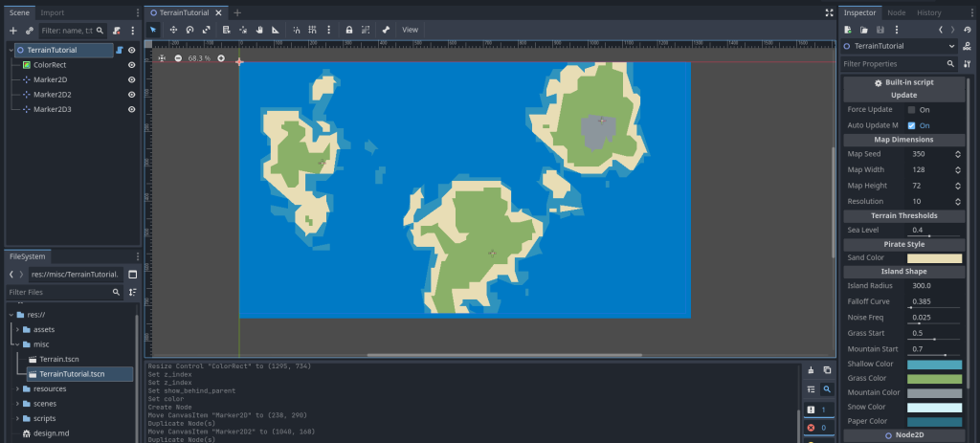This screenshot has height=443, width=980.
Task: Toggle visibility of Marker2D2 node
Action: pyautogui.click(x=132, y=95)
